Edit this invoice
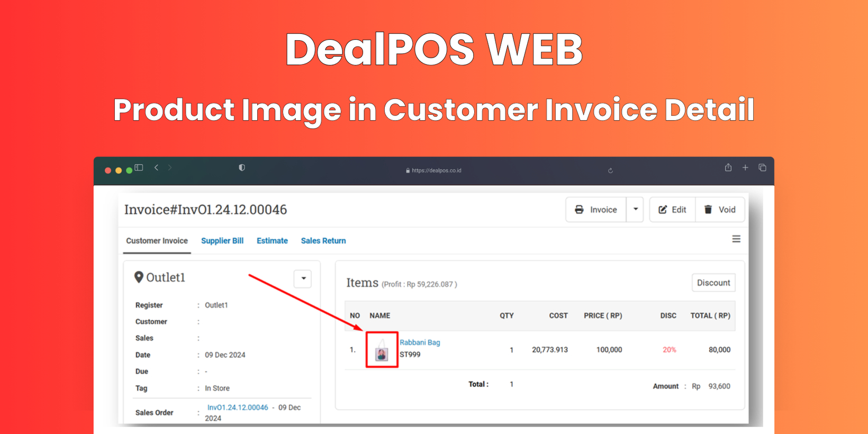Screen dimensions: 868x434 tap(672, 210)
